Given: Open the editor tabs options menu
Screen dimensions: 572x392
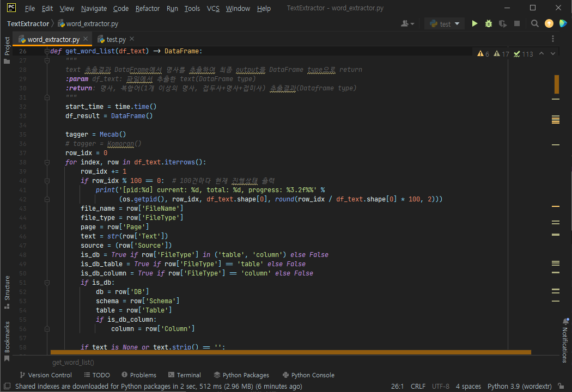Looking at the screenshot, I should point(553,39).
